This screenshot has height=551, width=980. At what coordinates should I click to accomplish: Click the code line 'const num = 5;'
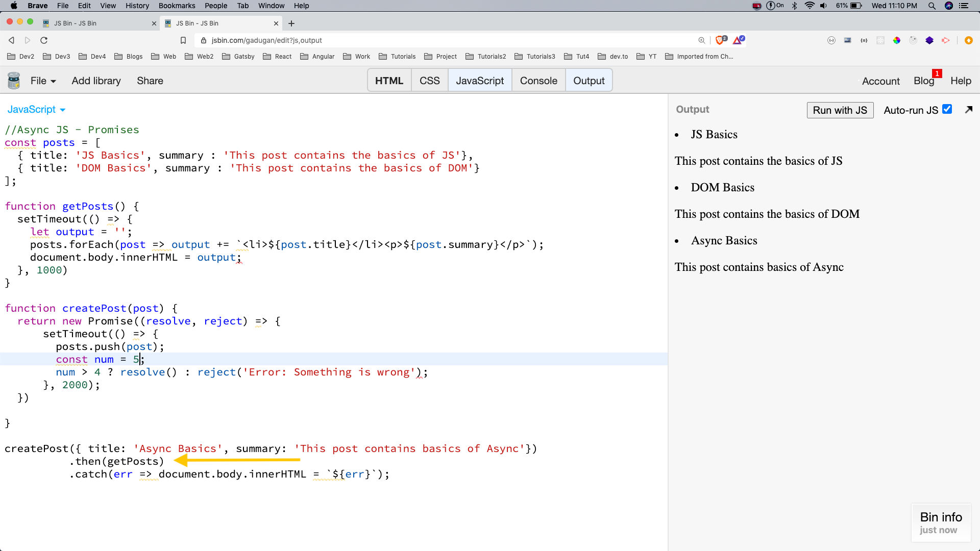(100, 359)
